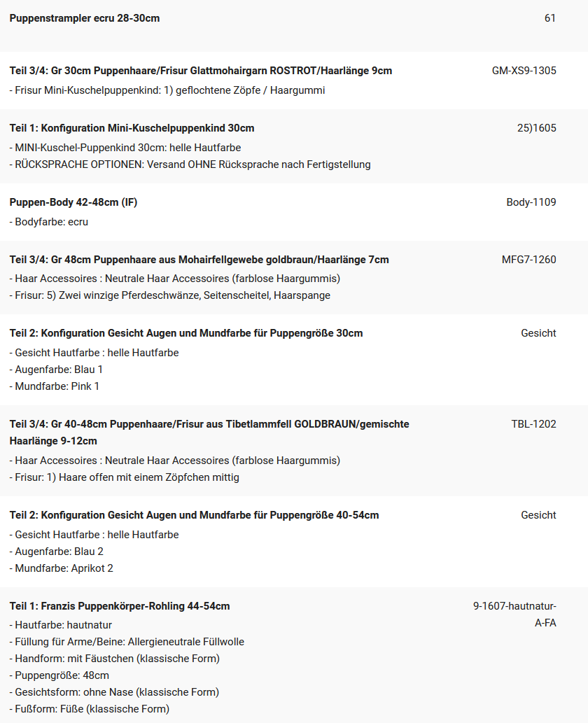Open Teil 1: Franzis Puppenkörper-Rohling 44-54cm
The image size is (588, 723).
(120, 606)
